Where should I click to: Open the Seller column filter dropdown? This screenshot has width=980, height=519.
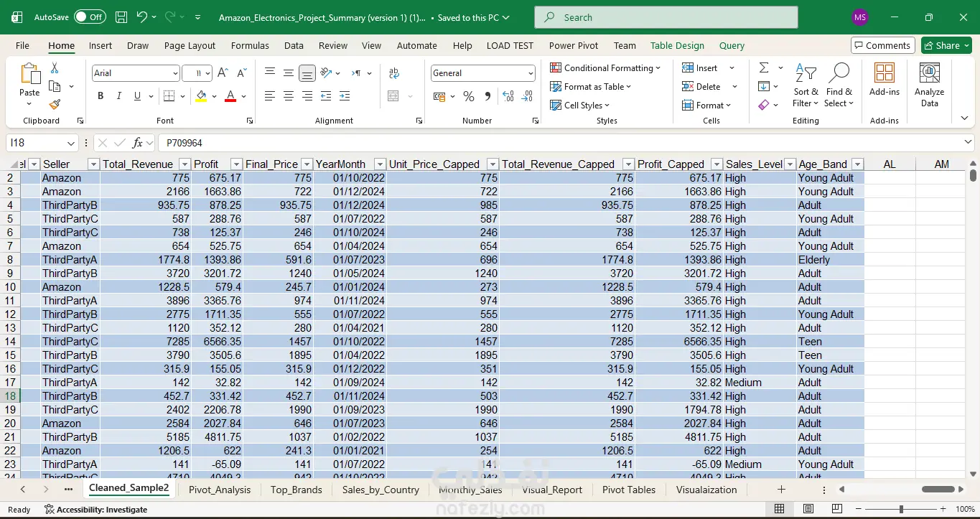(x=93, y=164)
